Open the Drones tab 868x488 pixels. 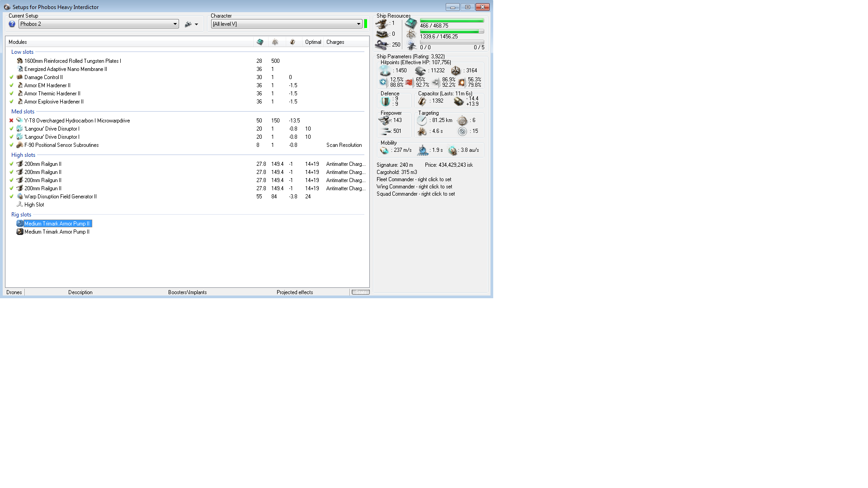(x=14, y=292)
